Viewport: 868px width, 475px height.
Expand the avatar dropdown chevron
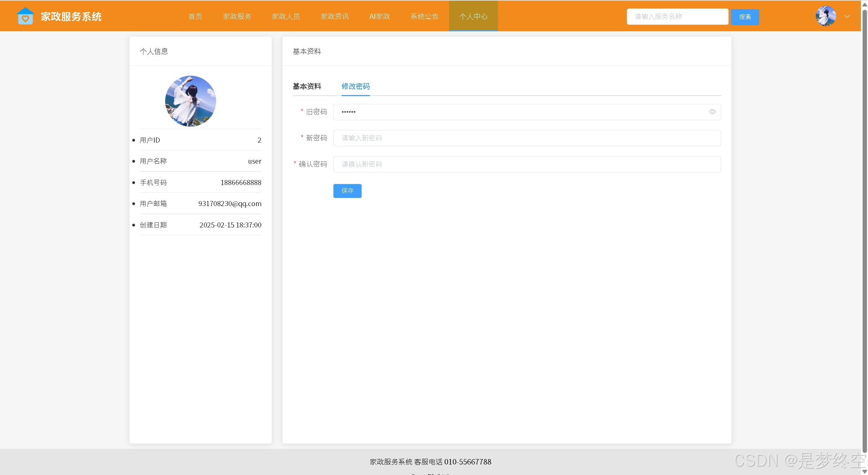point(847,16)
